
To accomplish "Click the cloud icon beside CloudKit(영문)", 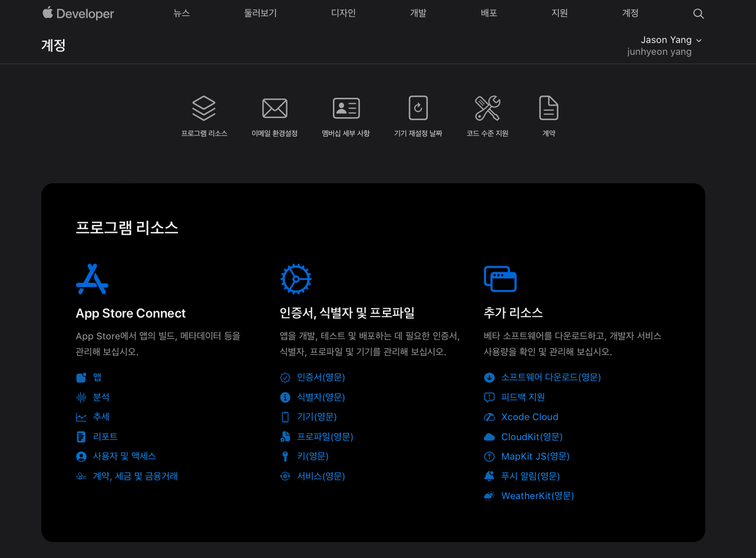I will click(489, 437).
